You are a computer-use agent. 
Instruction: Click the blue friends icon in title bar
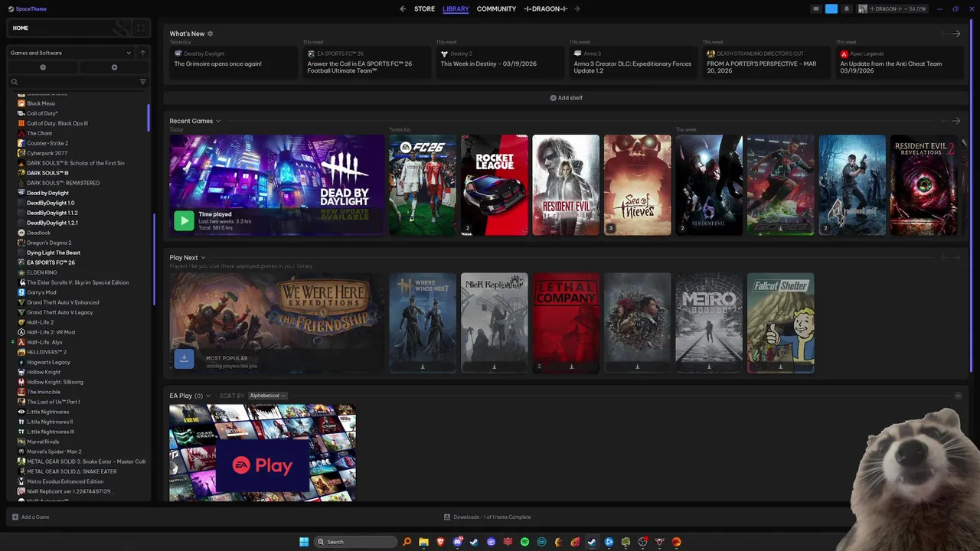click(831, 9)
